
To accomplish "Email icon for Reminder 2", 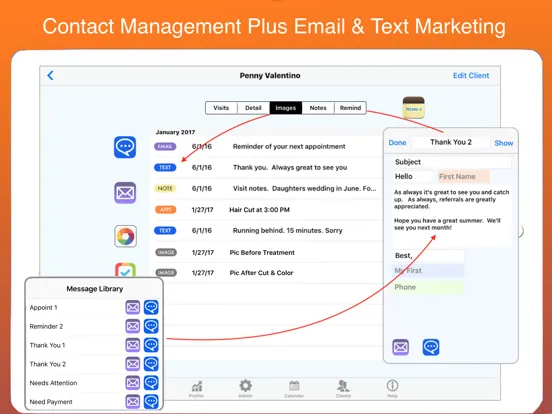I will pyautogui.click(x=133, y=326).
